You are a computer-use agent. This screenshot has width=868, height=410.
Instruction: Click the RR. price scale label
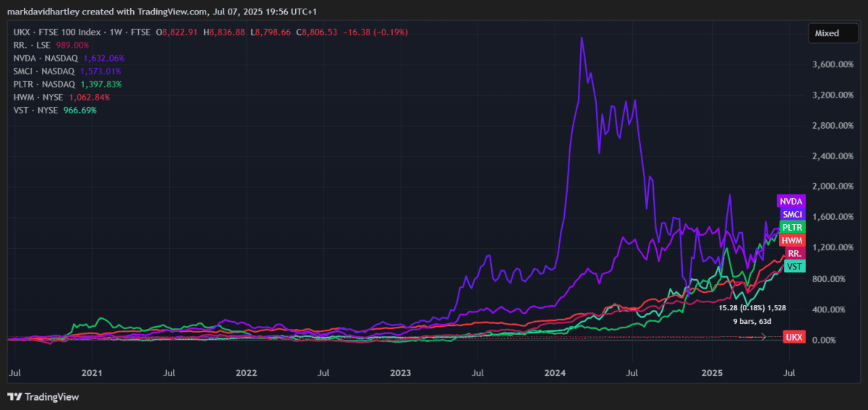click(x=794, y=253)
